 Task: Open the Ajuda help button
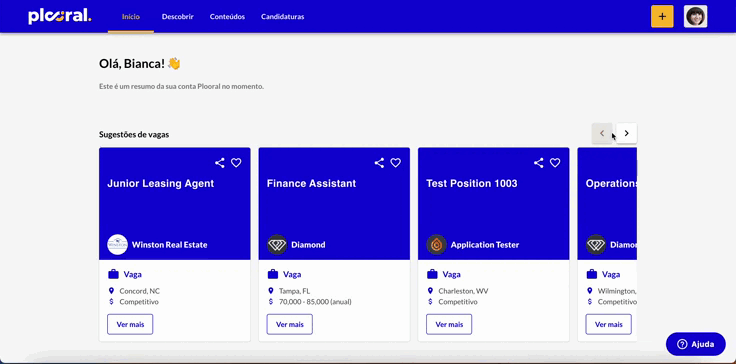pos(696,344)
